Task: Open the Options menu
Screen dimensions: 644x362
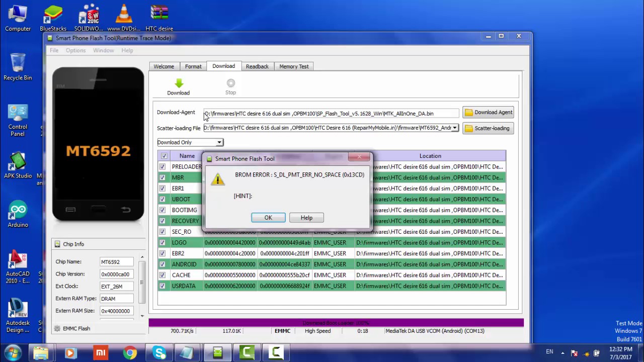Action: (75, 50)
